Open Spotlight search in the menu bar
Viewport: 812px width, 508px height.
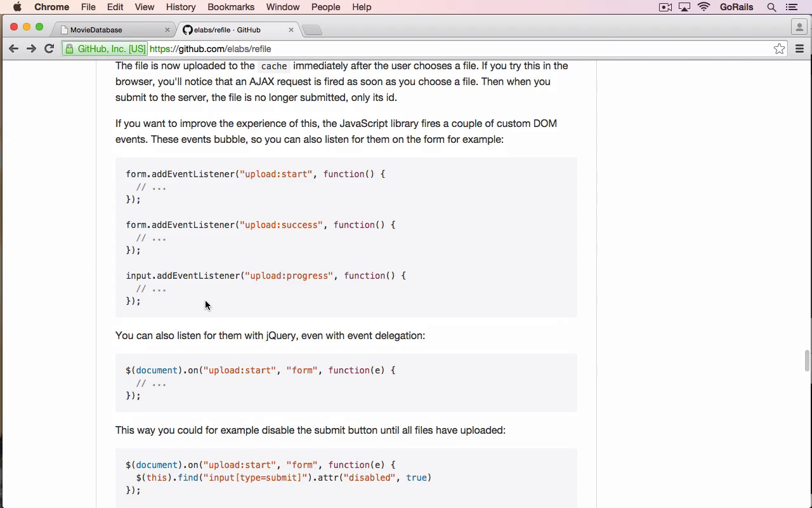[x=771, y=7]
